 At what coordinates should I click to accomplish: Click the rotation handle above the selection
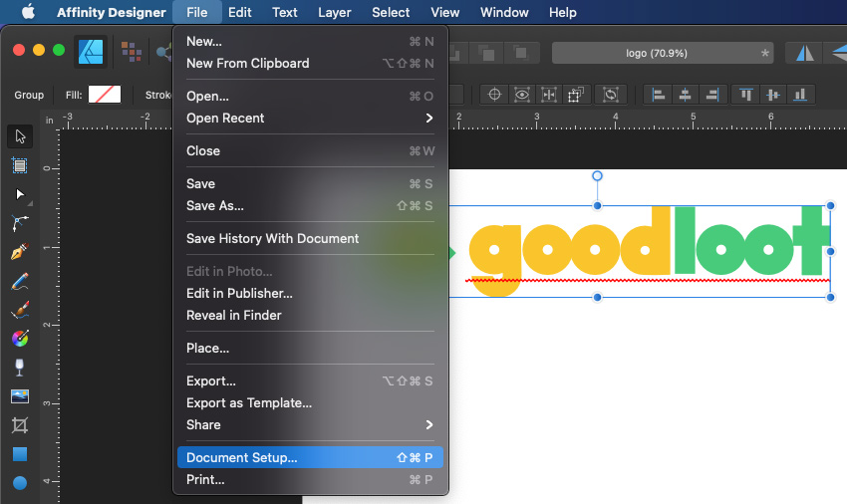click(597, 175)
